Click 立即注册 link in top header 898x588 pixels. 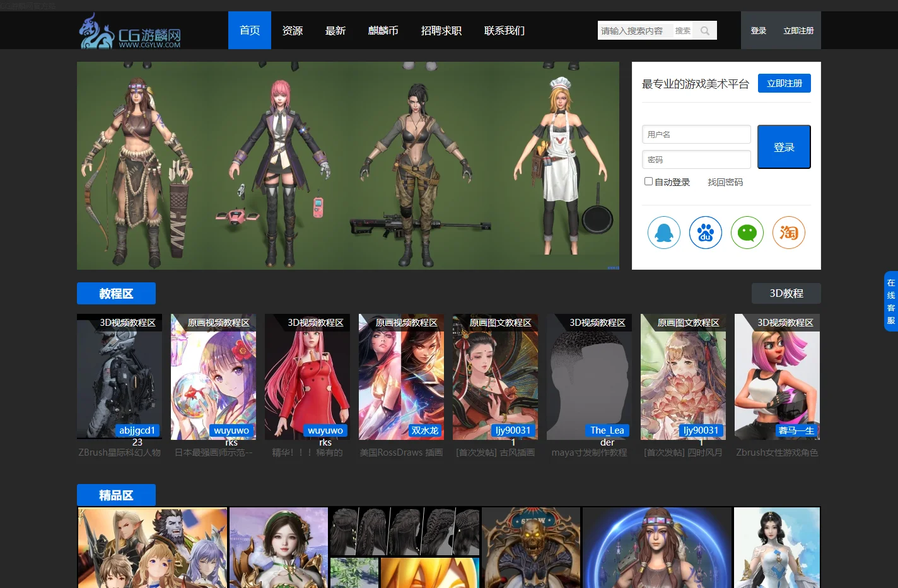(798, 30)
